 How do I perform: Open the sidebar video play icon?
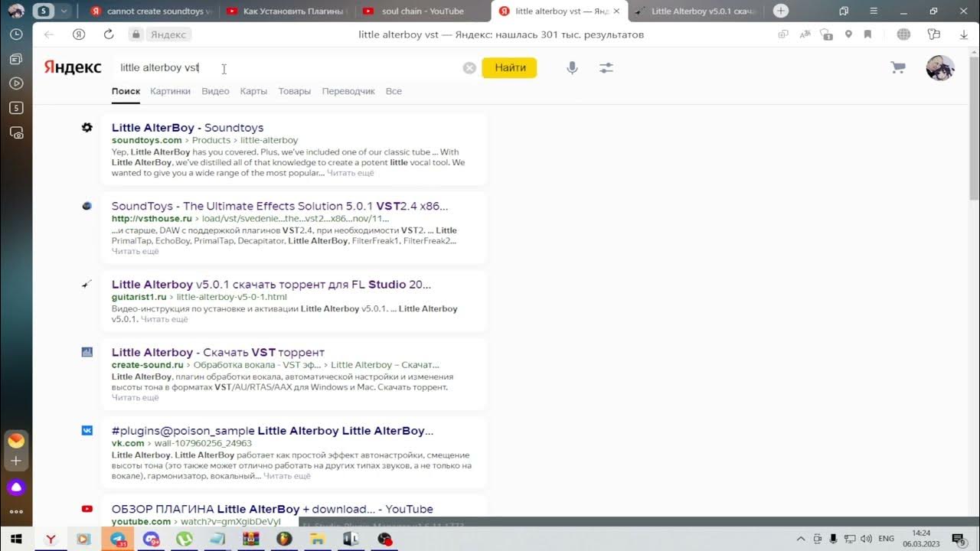[x=16, y=83]
